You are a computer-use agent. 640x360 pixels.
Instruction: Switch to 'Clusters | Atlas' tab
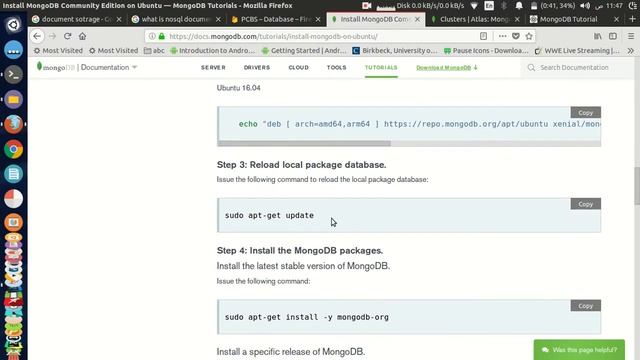[475, 19]
